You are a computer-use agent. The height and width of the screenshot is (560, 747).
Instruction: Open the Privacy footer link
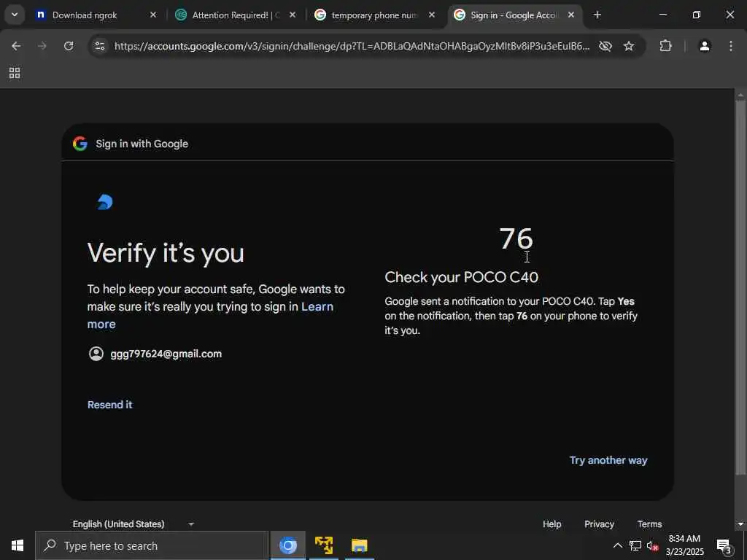point(599,524)
